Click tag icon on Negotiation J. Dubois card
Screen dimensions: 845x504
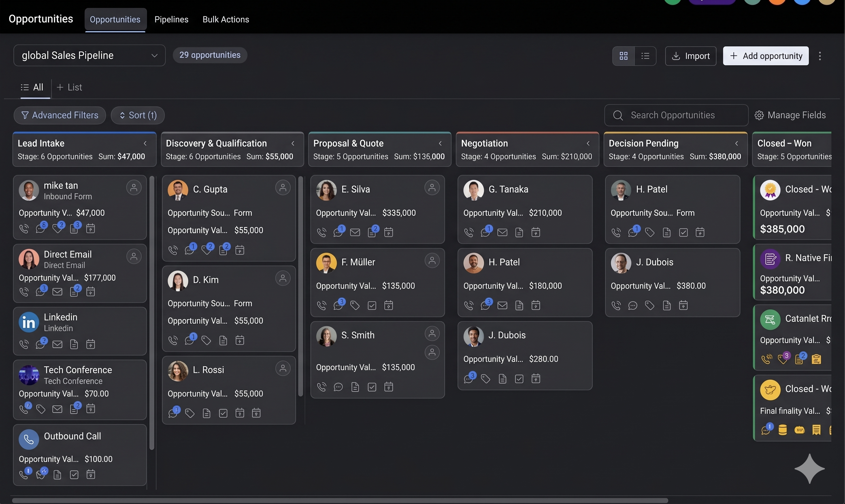(x=486, y=379)
